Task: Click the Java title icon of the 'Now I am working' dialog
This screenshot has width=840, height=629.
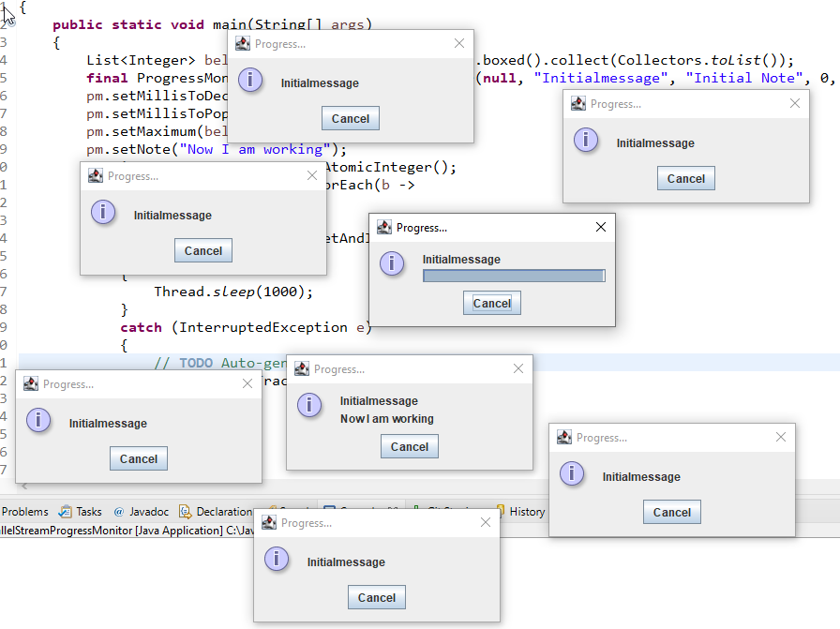Action: pyautogui.click(x=302, y=368)
